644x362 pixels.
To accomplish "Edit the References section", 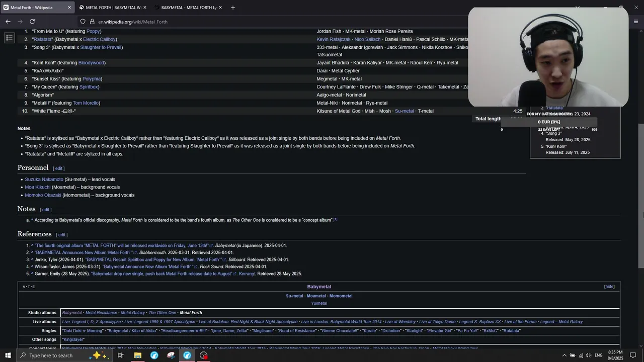I will click(61, 235).
